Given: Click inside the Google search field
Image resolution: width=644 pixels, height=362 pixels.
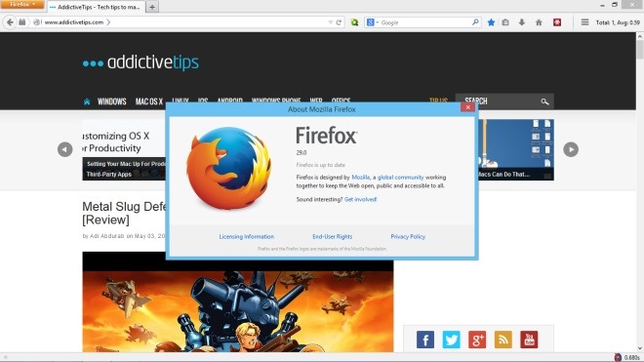Looking at the screenshot, I should click(425, 22).
